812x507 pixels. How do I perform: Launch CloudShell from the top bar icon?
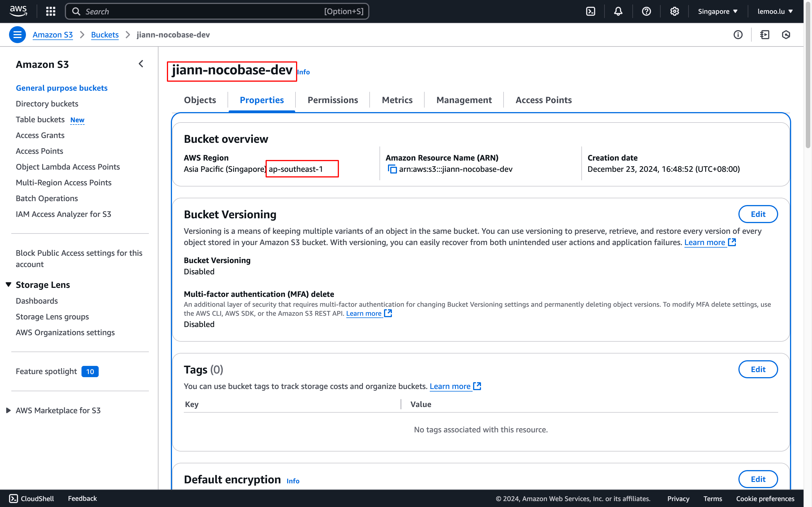click(x=591, y=11)
